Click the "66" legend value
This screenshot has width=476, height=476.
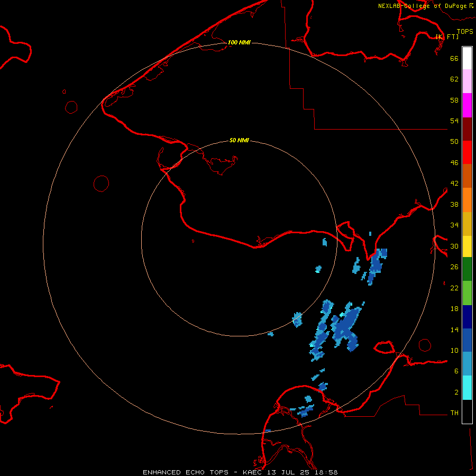pyautogui.click(x=454, y=58)
